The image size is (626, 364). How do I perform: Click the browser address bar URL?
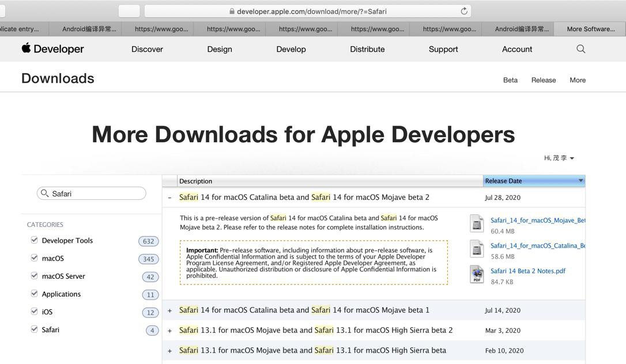pos(312,11)
